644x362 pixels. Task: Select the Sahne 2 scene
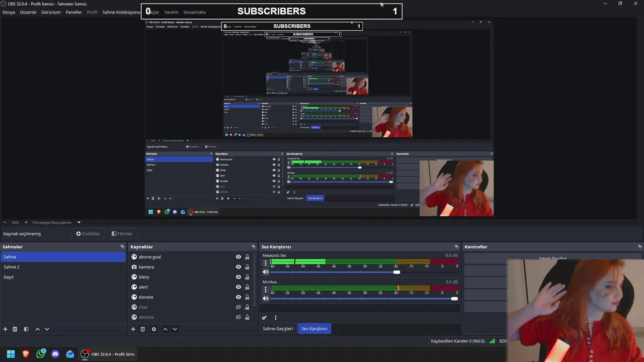(63, 267)
